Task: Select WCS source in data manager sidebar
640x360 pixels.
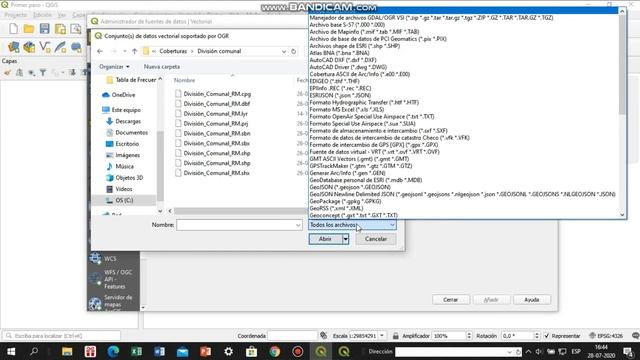Action: 110,258
